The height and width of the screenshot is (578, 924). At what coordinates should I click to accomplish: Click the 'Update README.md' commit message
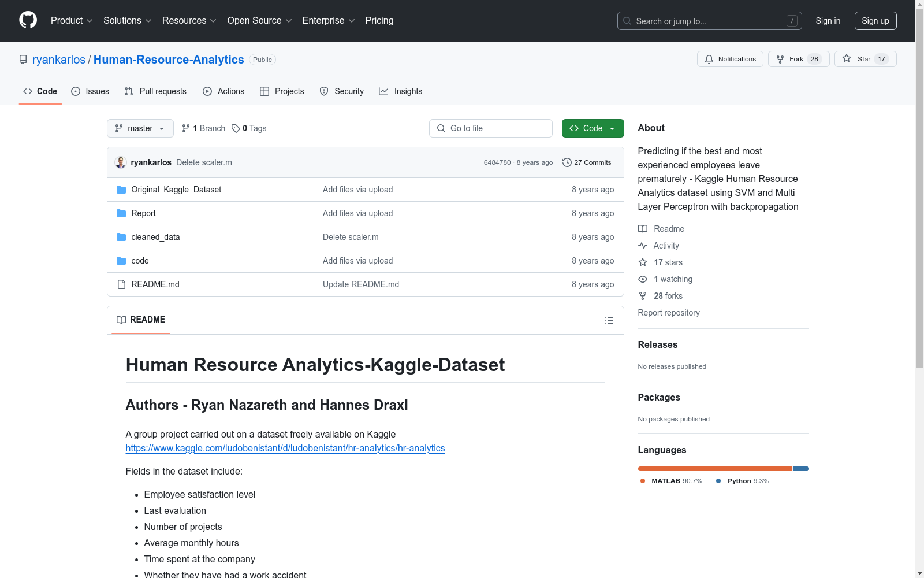(x=361, y=284)
